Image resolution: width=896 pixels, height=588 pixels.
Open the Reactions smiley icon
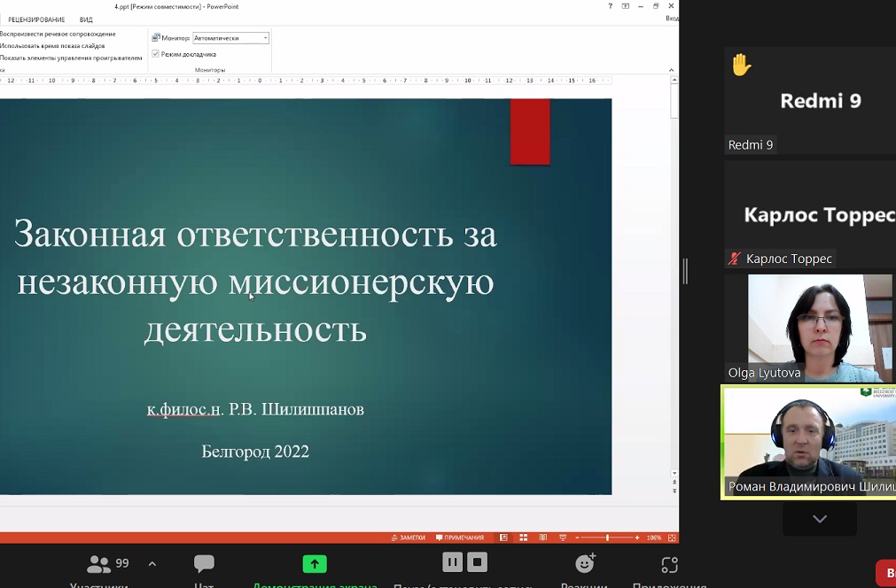pyautogui.click(x=585, y=563)
